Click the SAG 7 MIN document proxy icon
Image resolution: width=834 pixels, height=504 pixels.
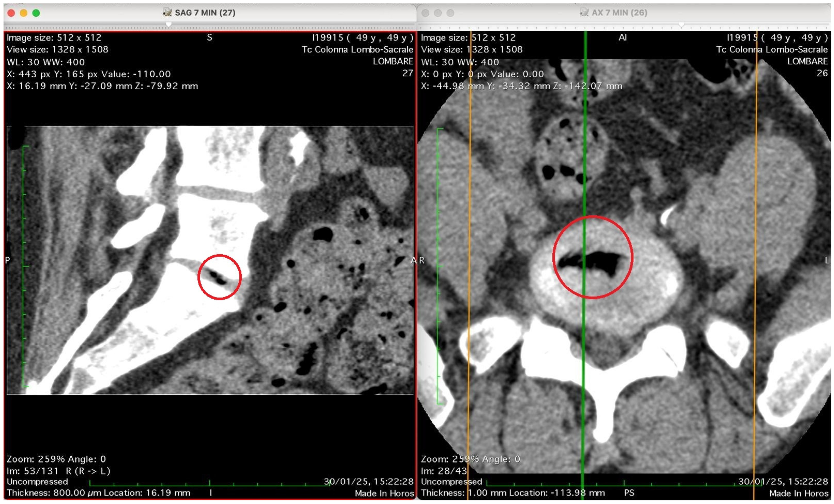click(167, 13)
